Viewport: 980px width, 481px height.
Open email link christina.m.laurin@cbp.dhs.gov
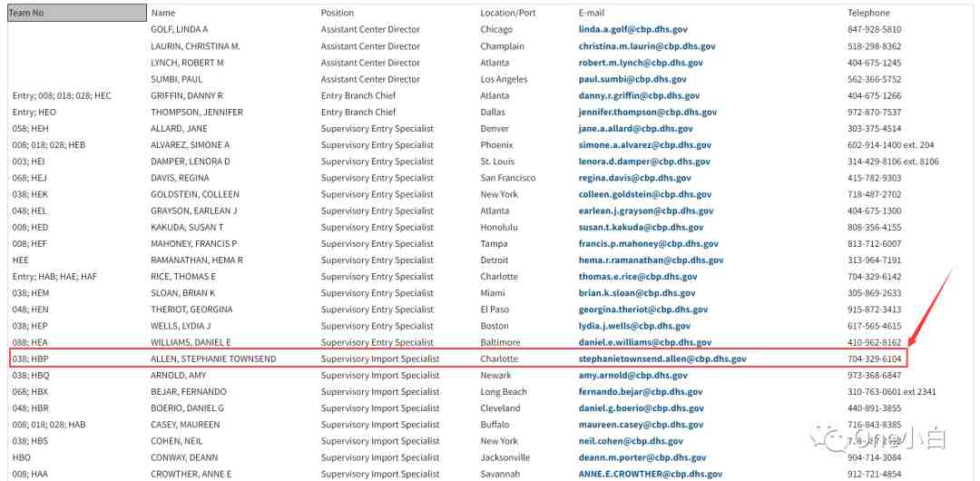(647, 46)
